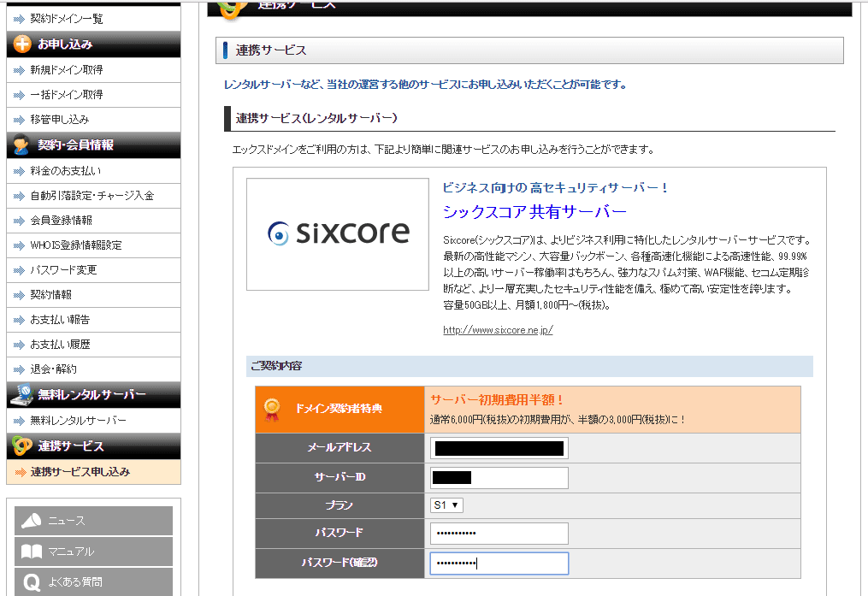Open 会員登録情報 sidebar item
Viewport: 868px width, 596px height.
pyautogui.click(x=93, y=221)
